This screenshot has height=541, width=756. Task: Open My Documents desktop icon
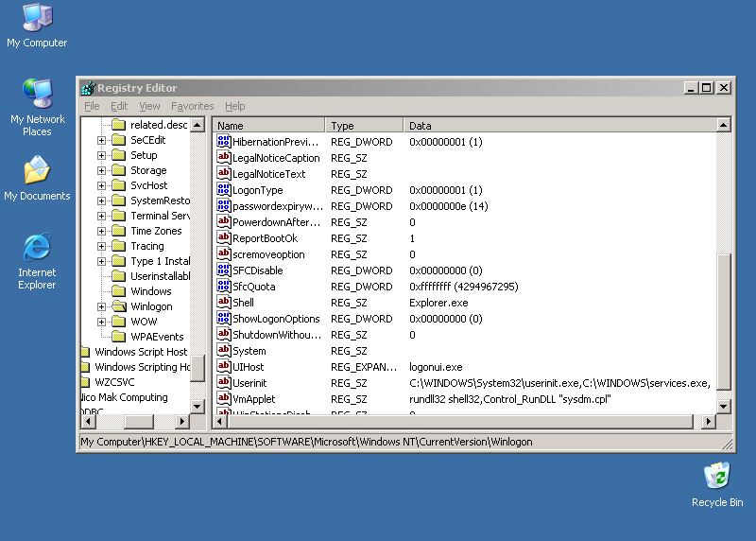37,178
